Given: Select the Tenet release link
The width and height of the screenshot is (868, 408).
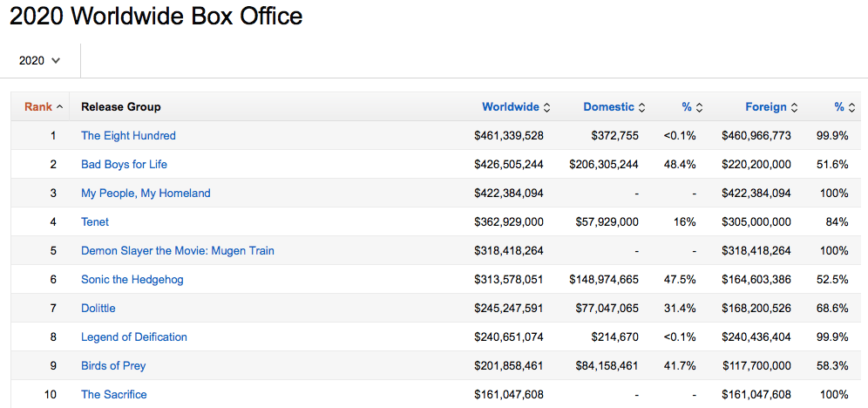Looking at the screenshot, I should click(x=95, y=222).
